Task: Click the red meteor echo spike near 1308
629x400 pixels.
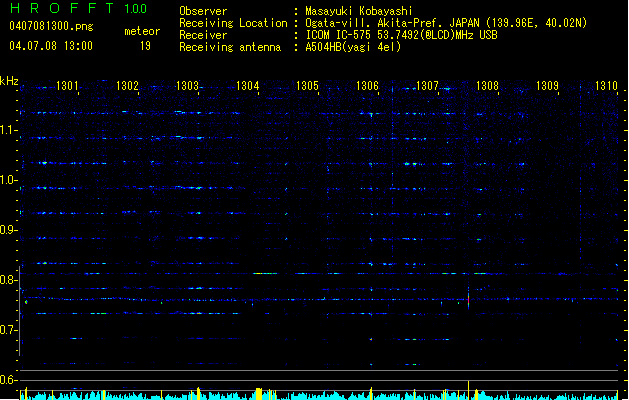Action: (x=468, y=299)
